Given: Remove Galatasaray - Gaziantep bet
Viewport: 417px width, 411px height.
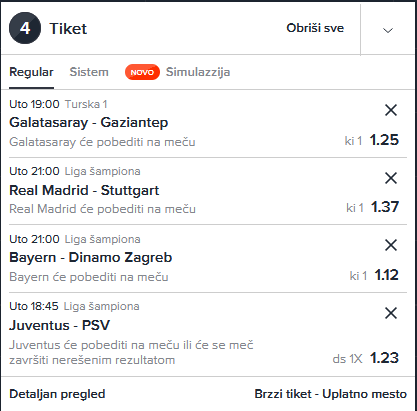Looking at the screenshot, I should 391,110.
